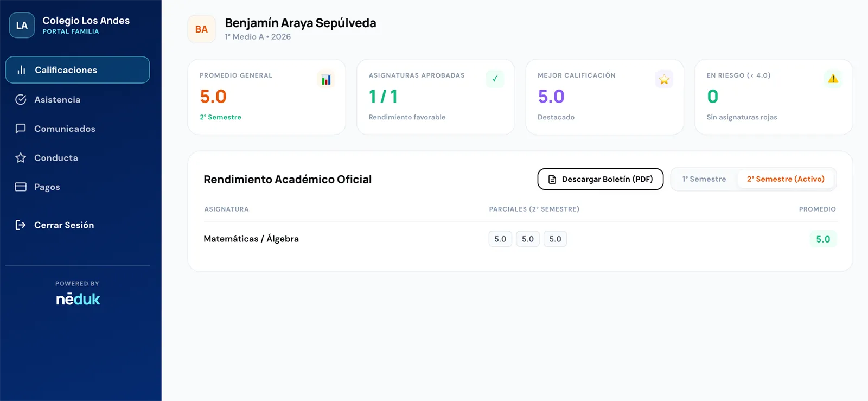Screen dimensions: 868x401
Task: Click the Colegio Los Andes title
Action: (86, 21)
